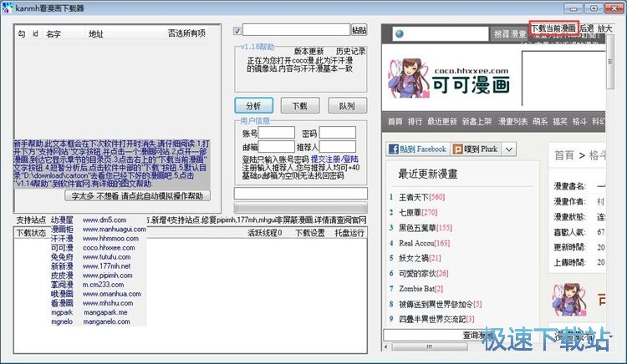Click the URL address input field

pos(296,30)
